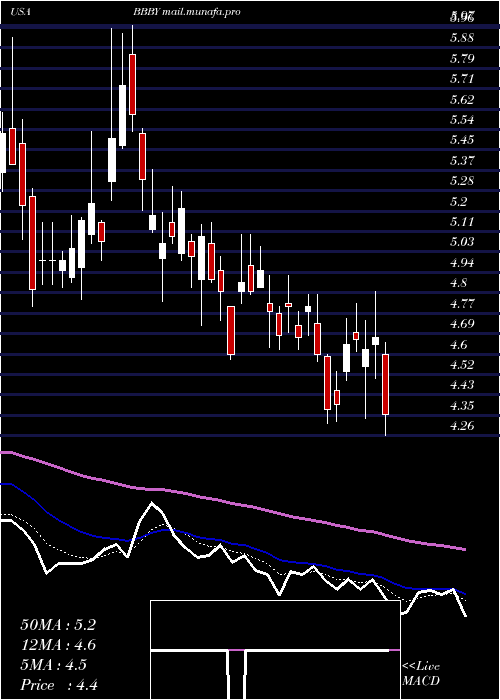The width and height of the screenshot is (500, 700).
Task: Click the 50MA : 5.2 readout
Action: [58, 625]
